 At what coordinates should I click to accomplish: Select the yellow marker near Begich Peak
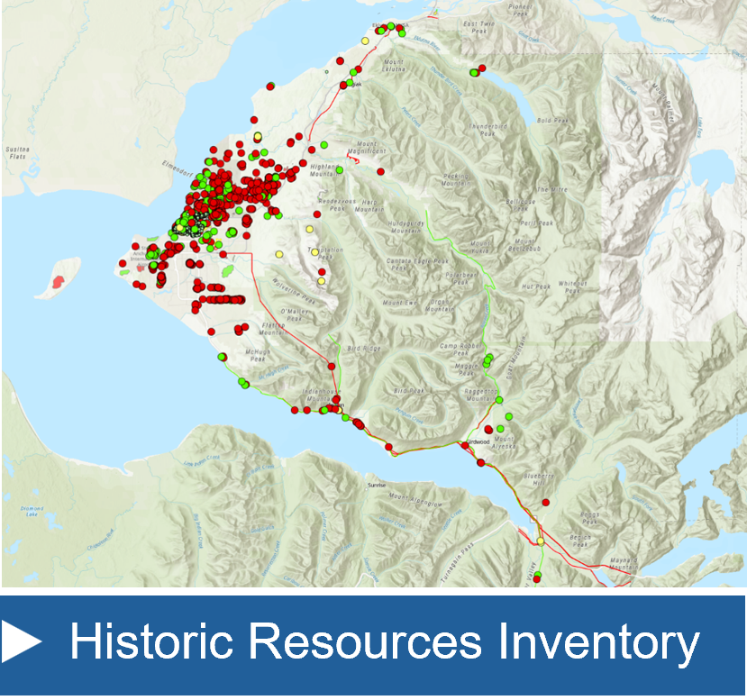click(x=540, y=541)
